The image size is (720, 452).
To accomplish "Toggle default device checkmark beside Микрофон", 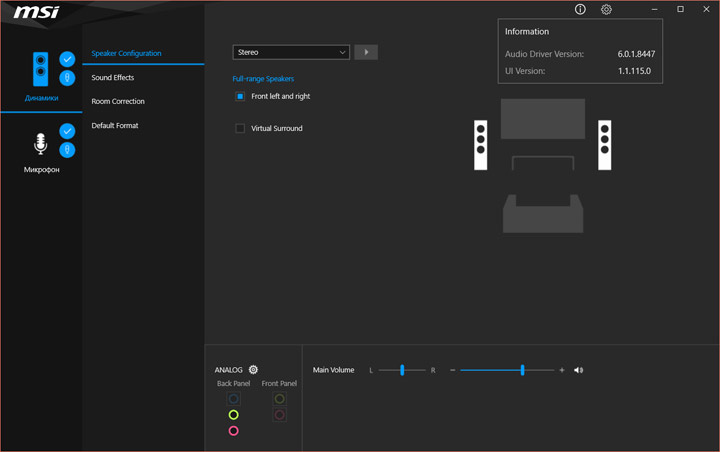I will pos(67,131).
